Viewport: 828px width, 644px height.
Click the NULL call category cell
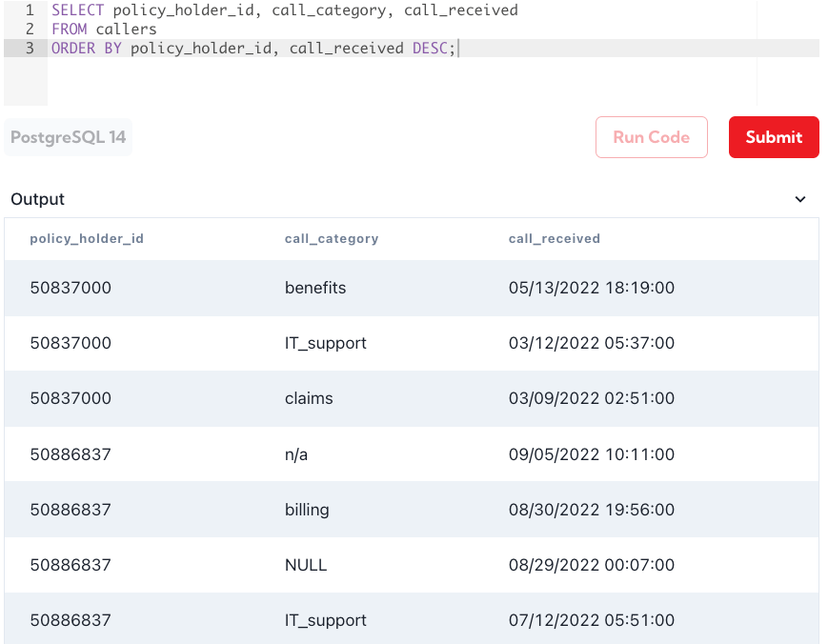tap(306, 565)
